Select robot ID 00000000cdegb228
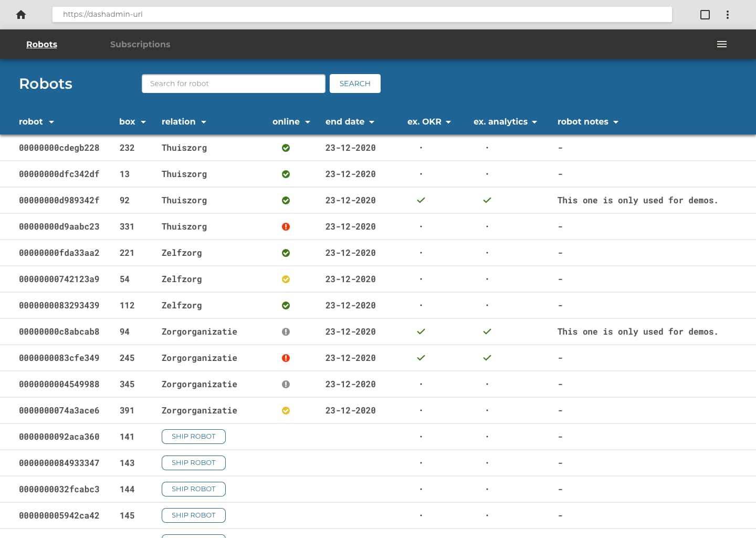 [x=59, y=148]
